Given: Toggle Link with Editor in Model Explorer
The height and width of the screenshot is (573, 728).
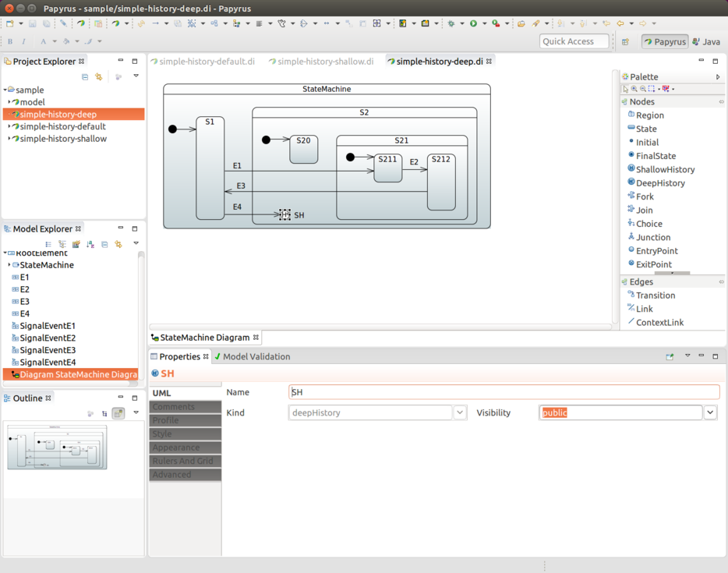Looking at the screenshot, I should (x=118, y=244).
